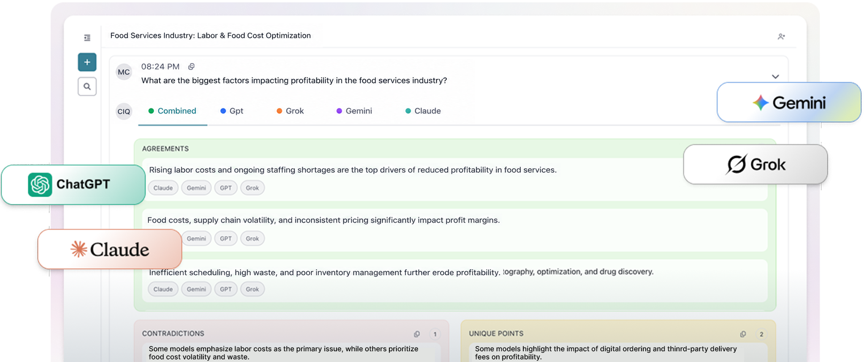Click the MC user avatar
This screenshot has width=868, height=362.
click(x=124, y=72)
